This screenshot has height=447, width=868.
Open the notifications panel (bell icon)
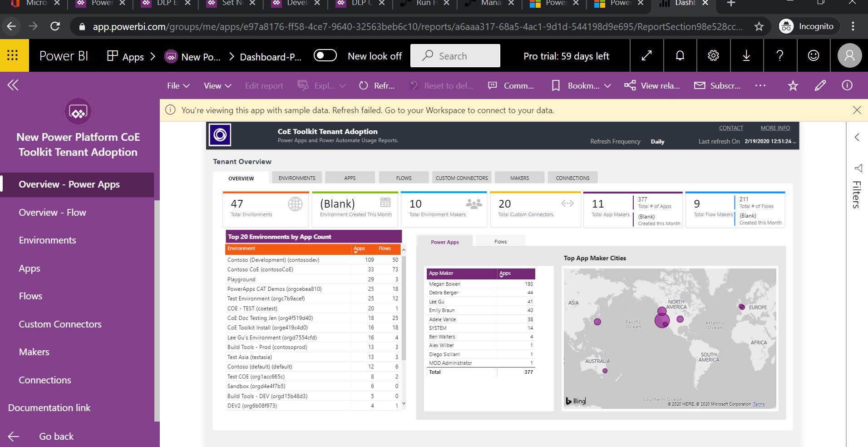click(680, 55)
